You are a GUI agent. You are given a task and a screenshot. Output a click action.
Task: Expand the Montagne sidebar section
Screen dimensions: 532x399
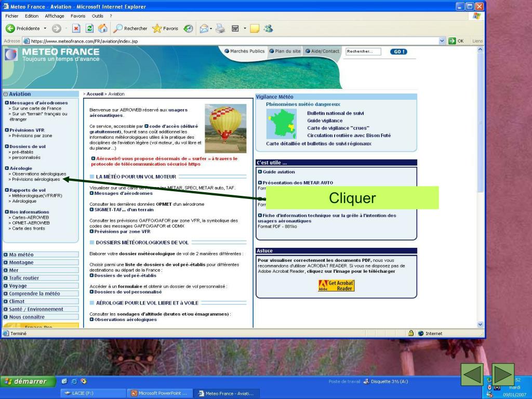(41, 262)
